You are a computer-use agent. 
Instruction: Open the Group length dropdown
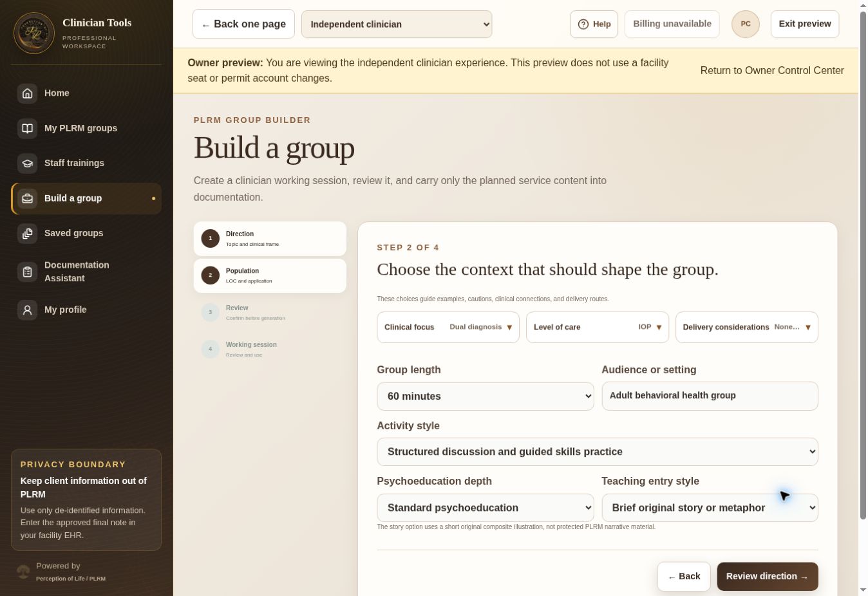point(486,396)
